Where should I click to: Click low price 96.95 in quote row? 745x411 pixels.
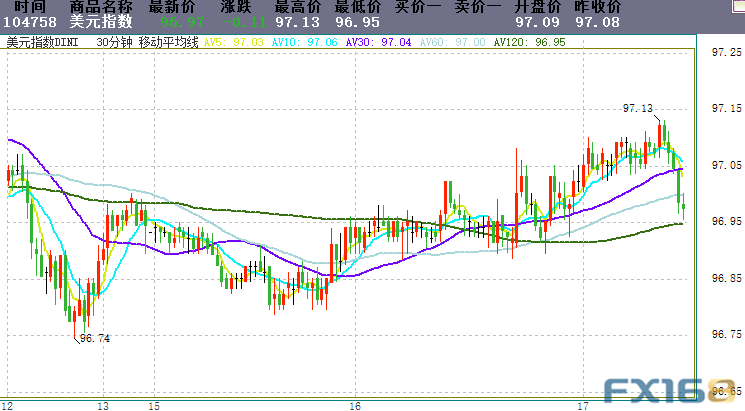pyautogui.click(x=358, y=22)
